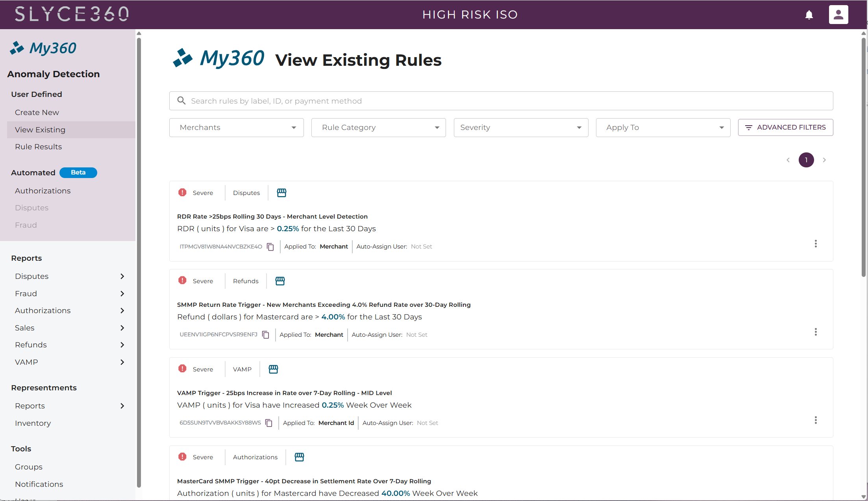
Task: Click the RDR Rate >25bps rule title
Action: (272, 217)
